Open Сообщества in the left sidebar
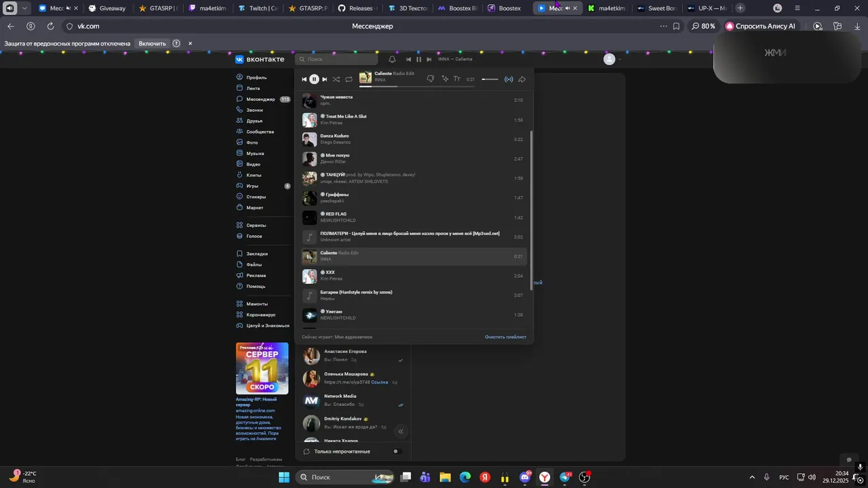 pyautogui.click(x=260, y=131)
